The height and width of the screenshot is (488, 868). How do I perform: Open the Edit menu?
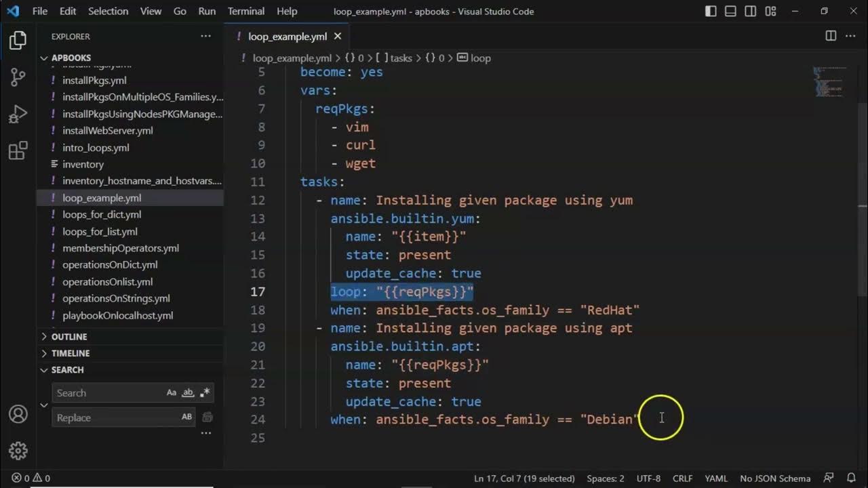point(68,12)
